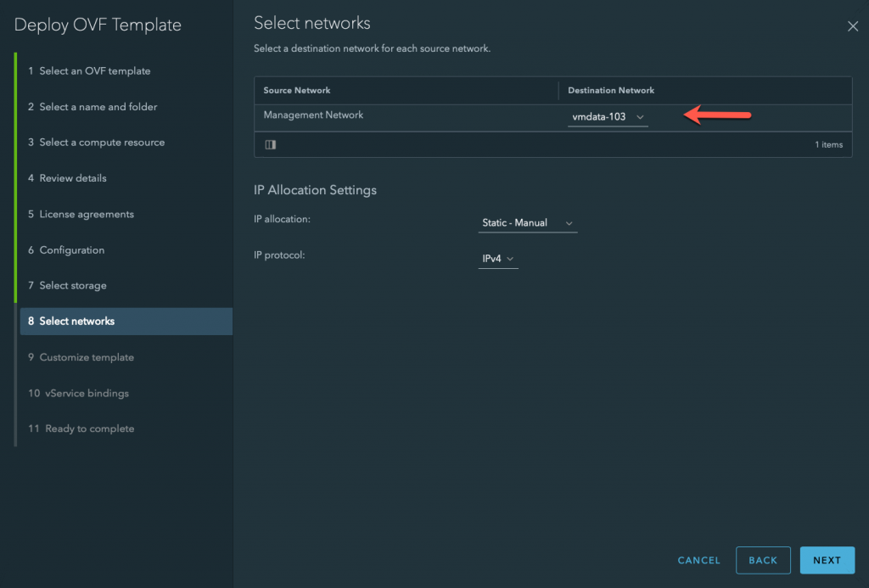Select the active step 8 Select networks

(126, 322)
